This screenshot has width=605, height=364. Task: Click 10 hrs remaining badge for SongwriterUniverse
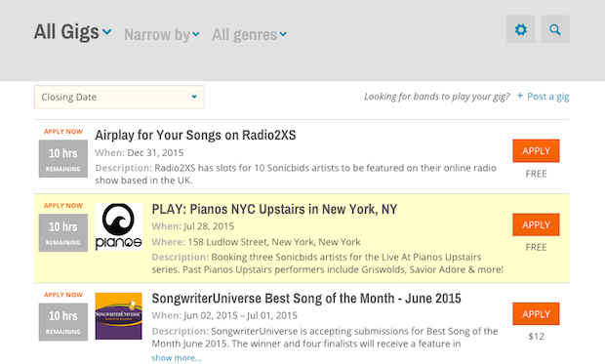[63, 321]
